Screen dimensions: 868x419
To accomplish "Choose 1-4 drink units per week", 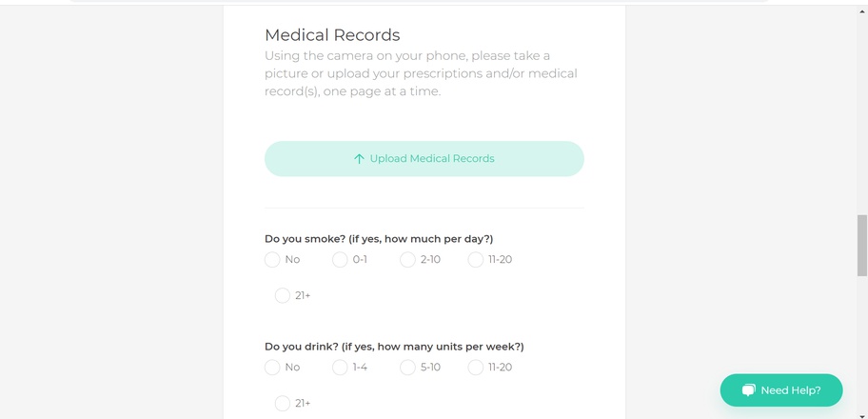I will 340,368.
